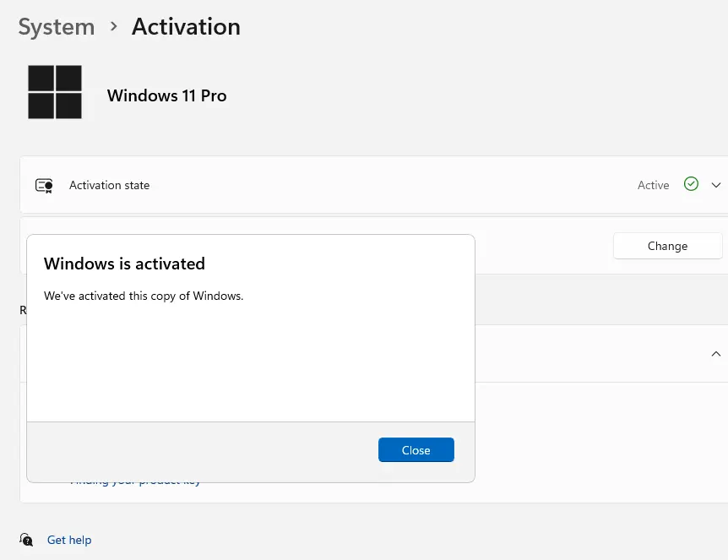This screenshot has height=560, width=728.
Task: Open the Get help link
Action: 69,540
